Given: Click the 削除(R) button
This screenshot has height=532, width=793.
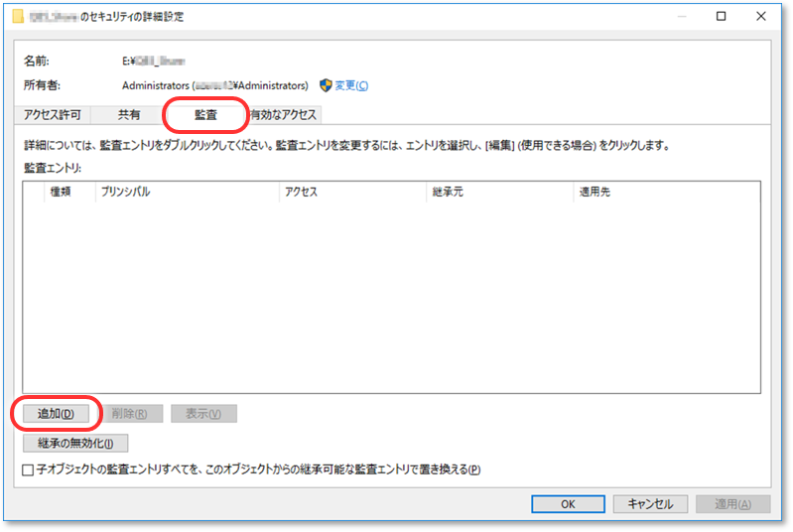Looking at the screenshot, I should [129, 414].
